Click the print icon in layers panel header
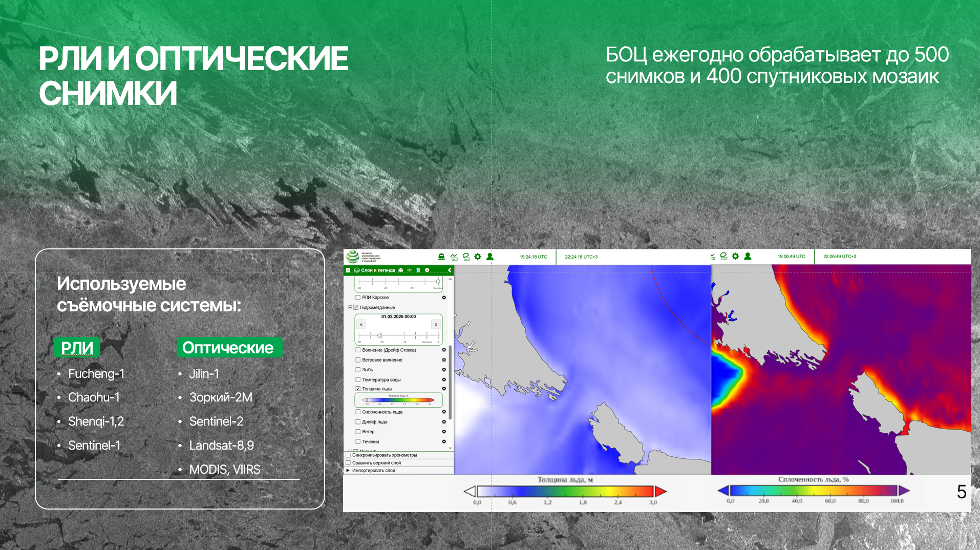 click(400, 270)
